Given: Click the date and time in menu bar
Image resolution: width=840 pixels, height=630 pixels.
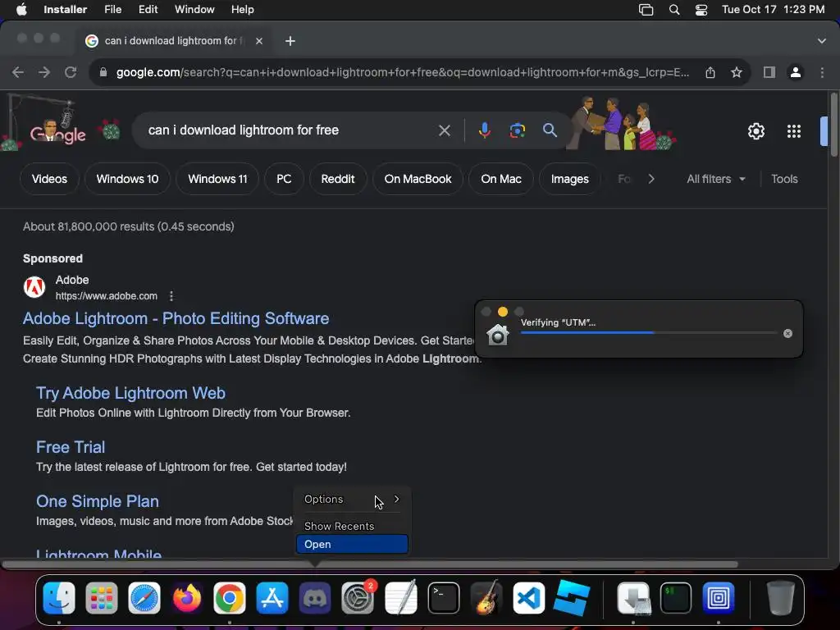Looking at the screenshot, I should pos(773,10).
